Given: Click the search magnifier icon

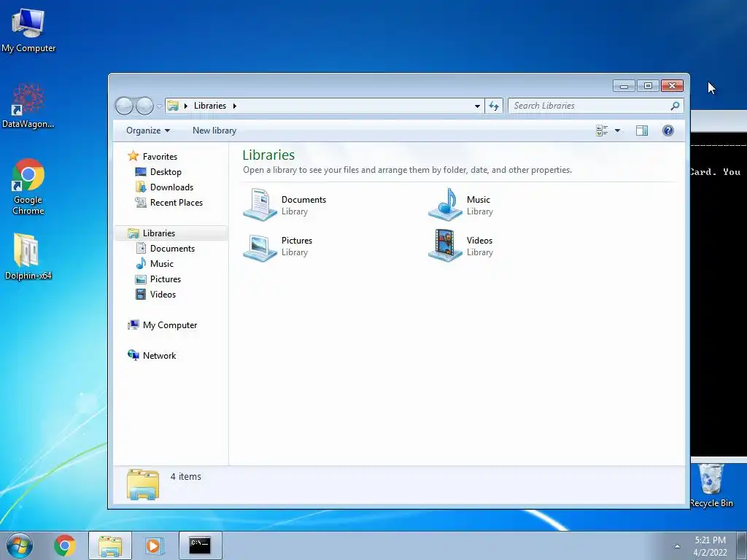Looking at the screenshot, I should (675, 106).
